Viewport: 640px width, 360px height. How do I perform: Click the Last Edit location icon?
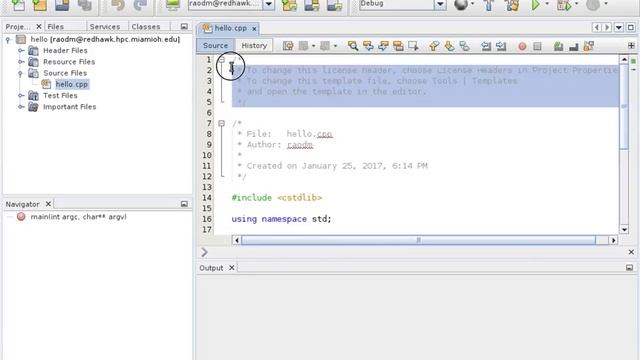(x=288, y=46)
